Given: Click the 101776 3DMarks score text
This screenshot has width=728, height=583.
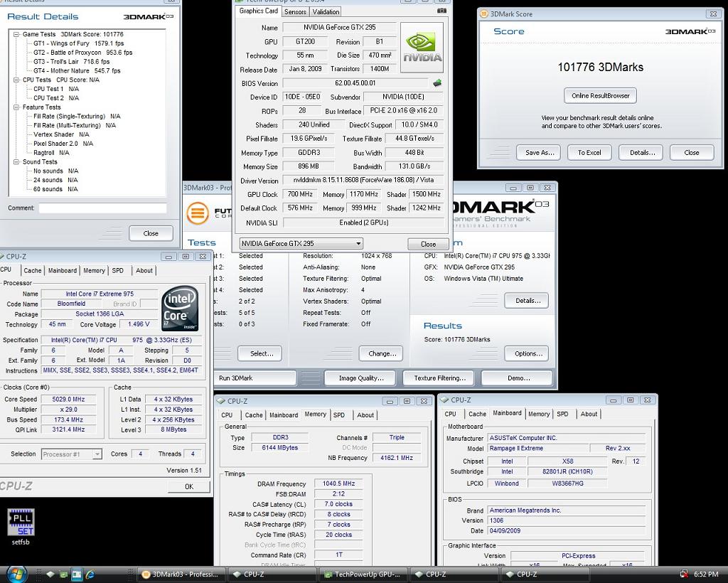Looking at the screenshot, I should [600, 68].
